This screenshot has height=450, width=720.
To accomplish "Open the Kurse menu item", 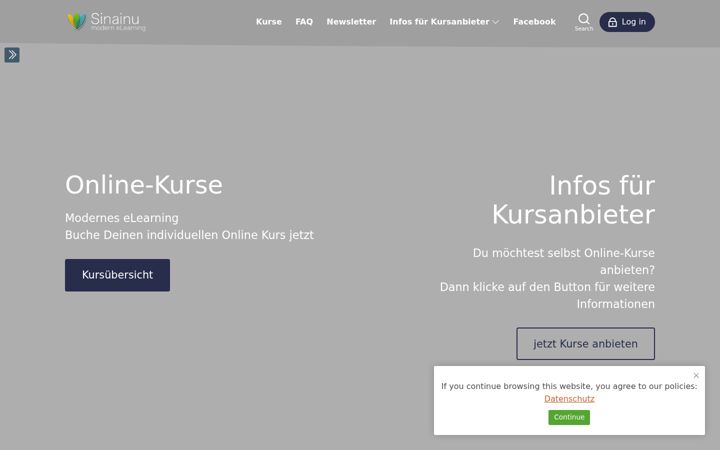I will tap(269, 22).
